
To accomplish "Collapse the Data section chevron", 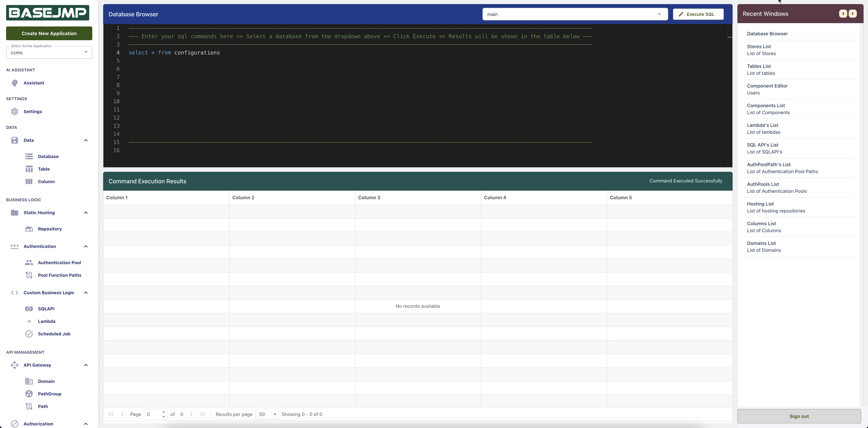I will 86,140.
